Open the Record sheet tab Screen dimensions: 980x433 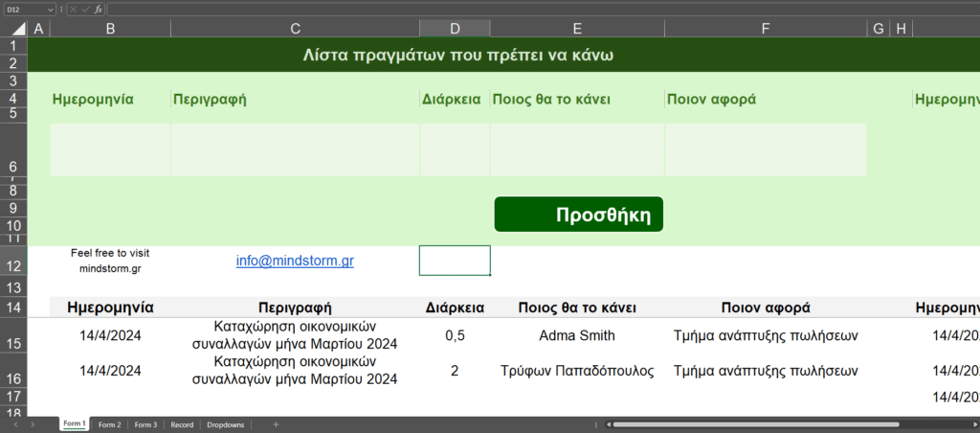pyautogui.click(x=182, y=424)
